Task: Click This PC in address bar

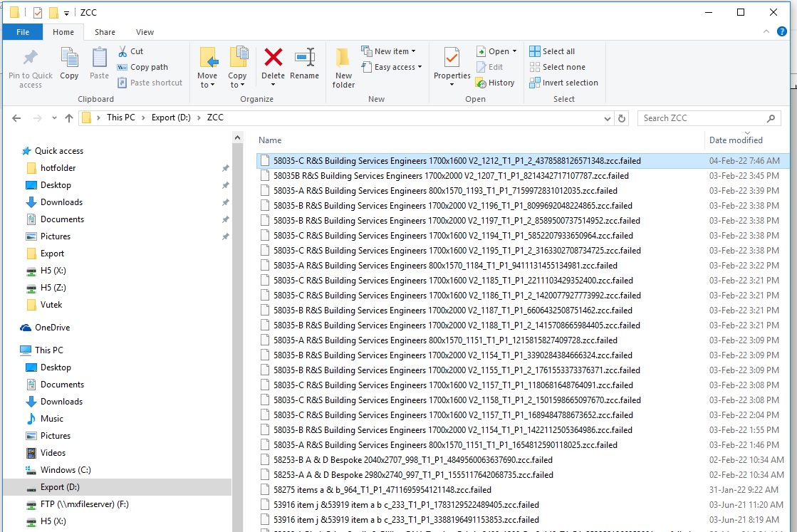Action: pos(121,118)
